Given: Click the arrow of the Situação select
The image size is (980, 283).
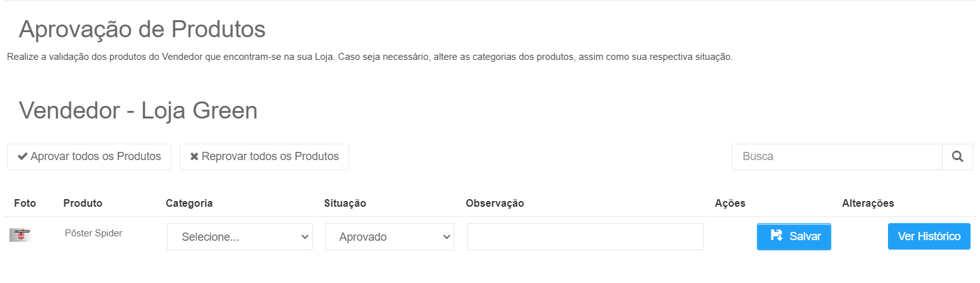Looking at the screenshot, I should (x=447, y=237).
